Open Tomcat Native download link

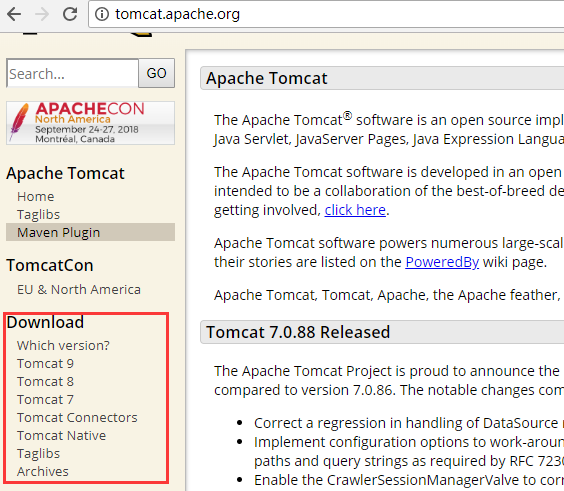[62, 435]
